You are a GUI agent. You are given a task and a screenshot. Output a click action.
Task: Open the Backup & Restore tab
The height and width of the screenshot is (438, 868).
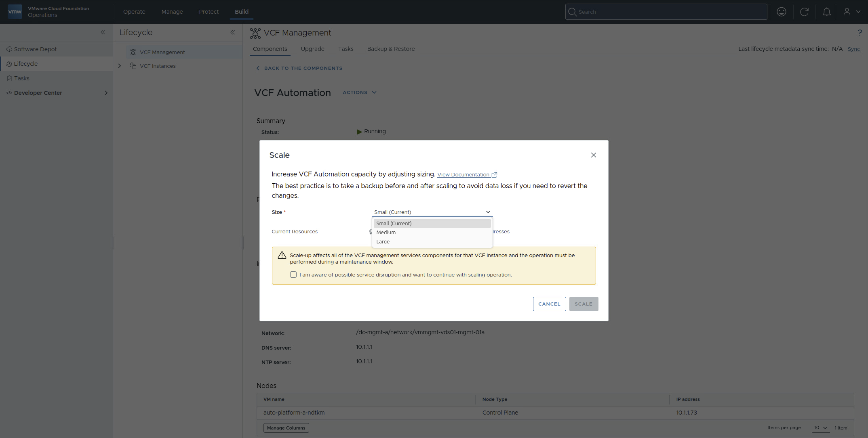[x=391, y=49]
